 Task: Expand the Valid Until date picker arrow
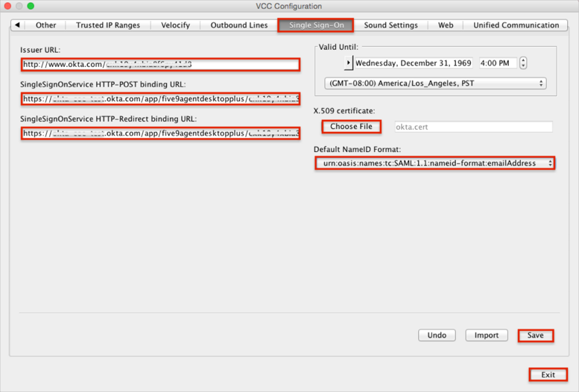click(348, 63)
